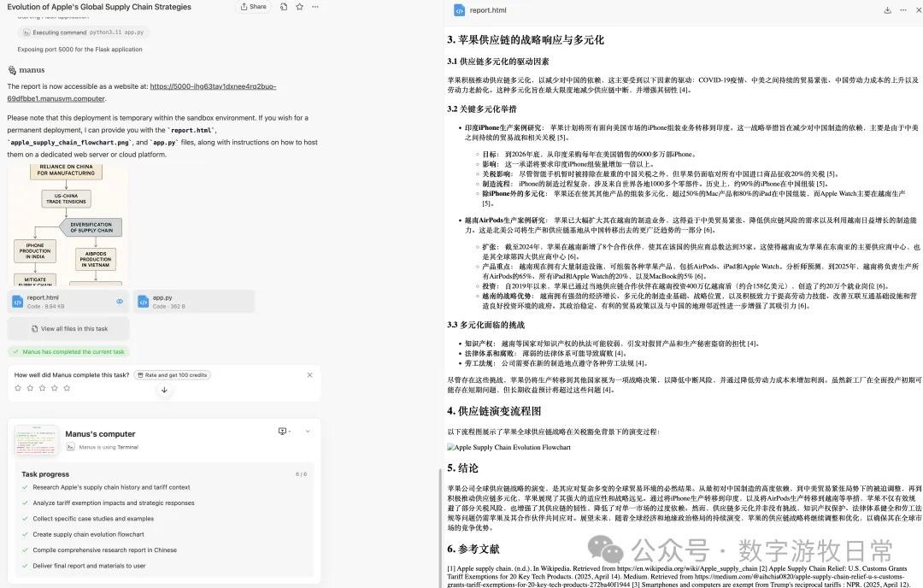Open the deployed website link in the message
This screenshot has height=588, width=923.
214,86
